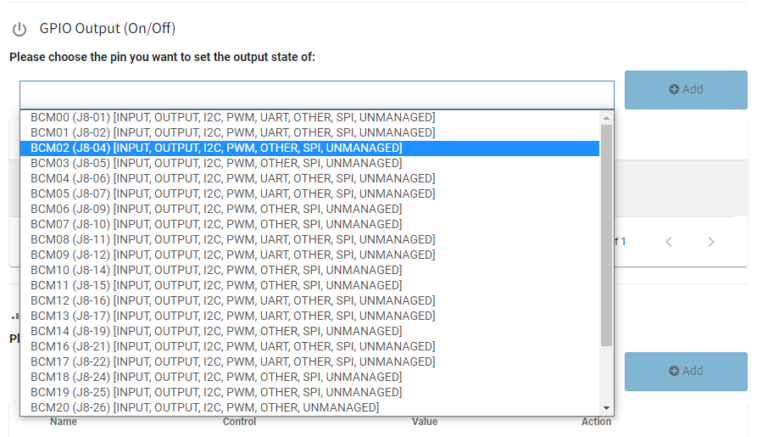This screenshot has height=437, width=768.
Task: Select BCM12 (J8-16) pin option
Action: coord(232,300)
